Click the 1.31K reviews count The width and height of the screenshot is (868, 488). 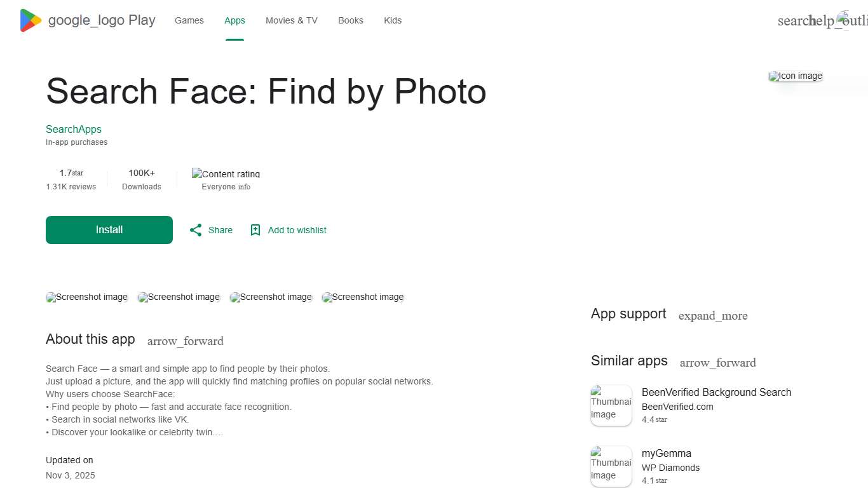point(71,187)
